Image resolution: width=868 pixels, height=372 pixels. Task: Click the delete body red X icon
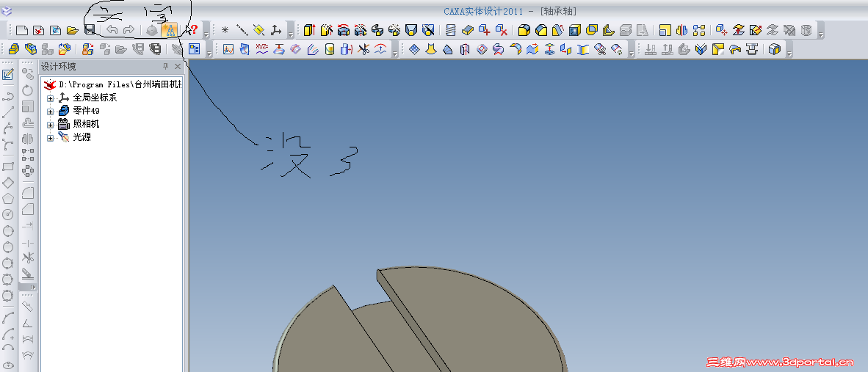pyautogui.click(x=502, y=30)
